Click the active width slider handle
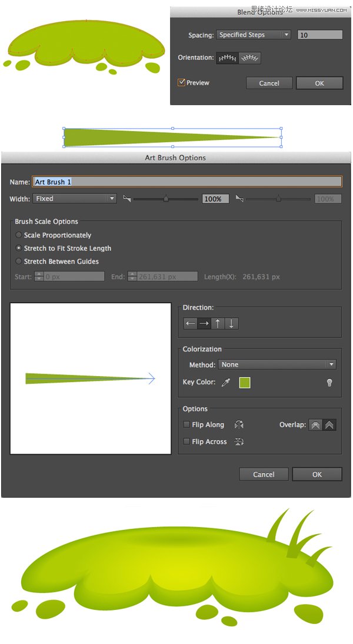 [x=166, y=199]
